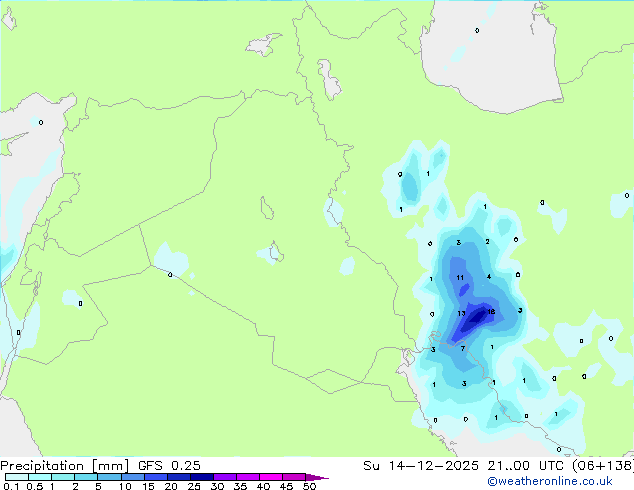This screenshot has width=634, height=490.
Task: Click the "18" precipitation value on map
Action: pyautogui.click(x=491, y=311)
